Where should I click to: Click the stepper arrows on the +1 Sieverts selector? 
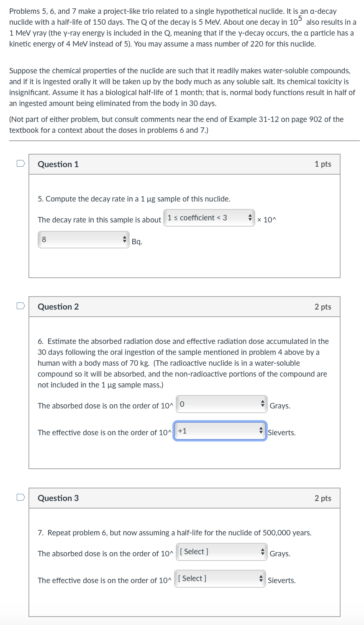pyautogui.click(x=261, y=430)
